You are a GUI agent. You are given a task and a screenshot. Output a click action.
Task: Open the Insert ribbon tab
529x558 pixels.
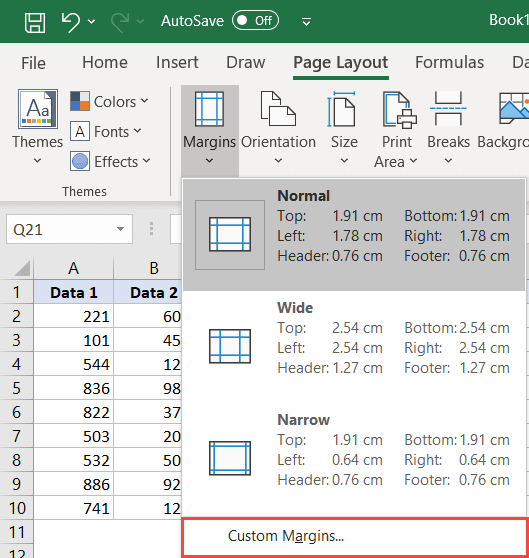pos(177,63)
